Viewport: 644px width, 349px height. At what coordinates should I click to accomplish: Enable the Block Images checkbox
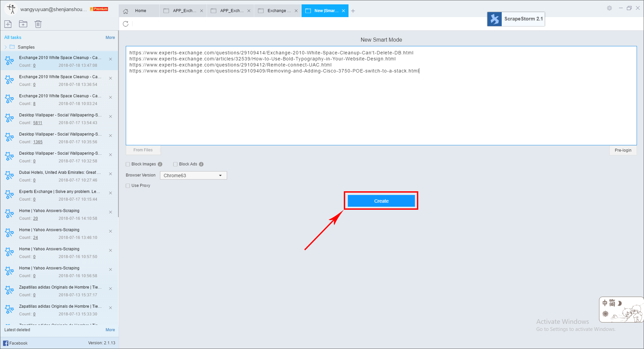click(128, 164)
